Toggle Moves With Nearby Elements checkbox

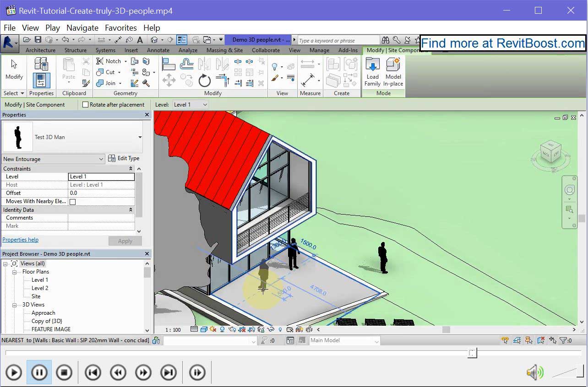pos(72,201)
